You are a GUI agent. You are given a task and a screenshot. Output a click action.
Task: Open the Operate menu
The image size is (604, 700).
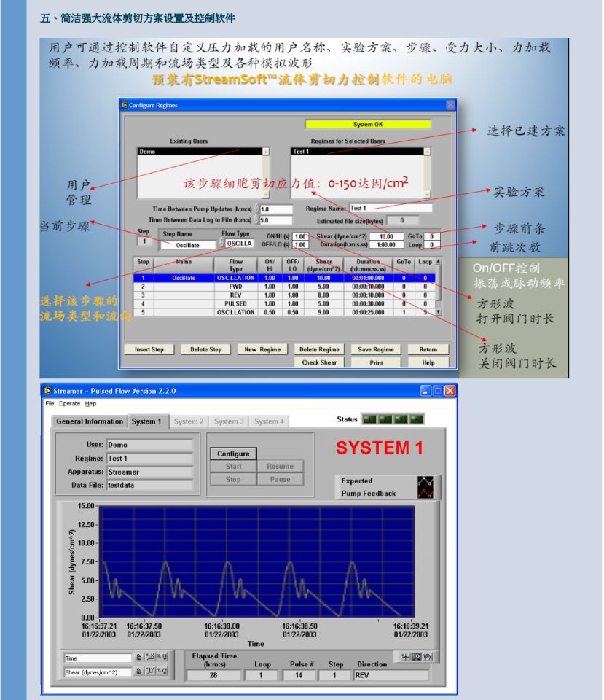pos(70,403)
